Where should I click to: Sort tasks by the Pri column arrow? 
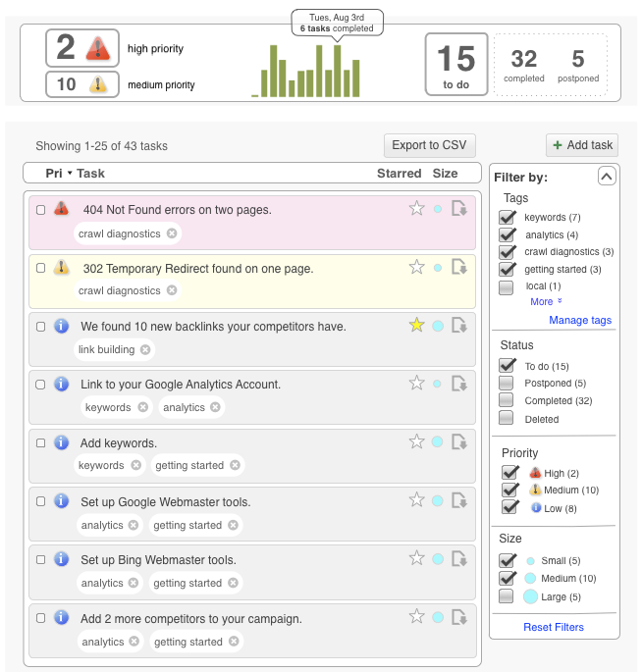click(70, 174)
